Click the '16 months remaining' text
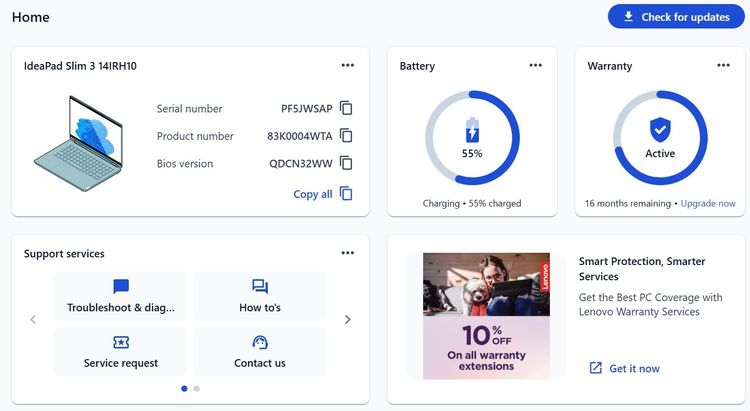750x411 pixels. point(628,203)
